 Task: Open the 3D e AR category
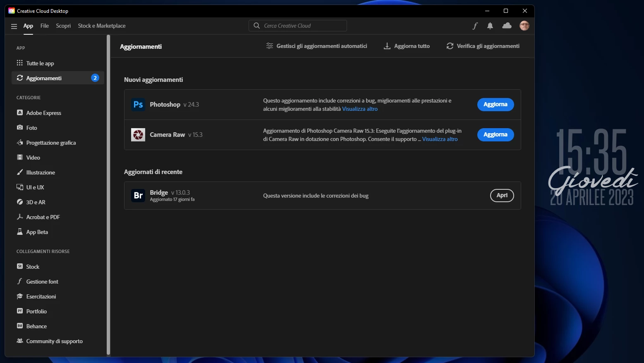click(57, 202)
